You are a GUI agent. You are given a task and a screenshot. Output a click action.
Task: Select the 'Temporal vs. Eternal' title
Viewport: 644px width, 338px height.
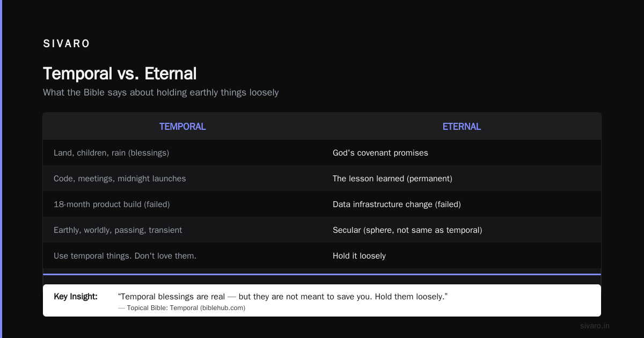tap(120, 74)
